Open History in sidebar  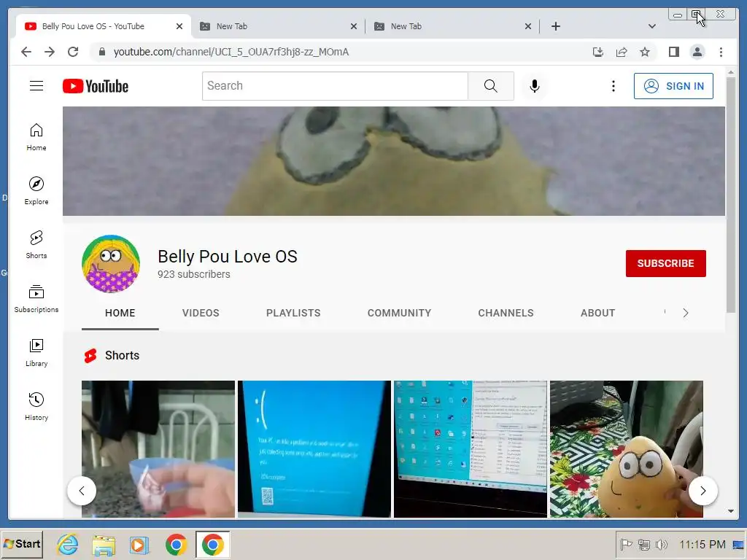coord(36,406)
